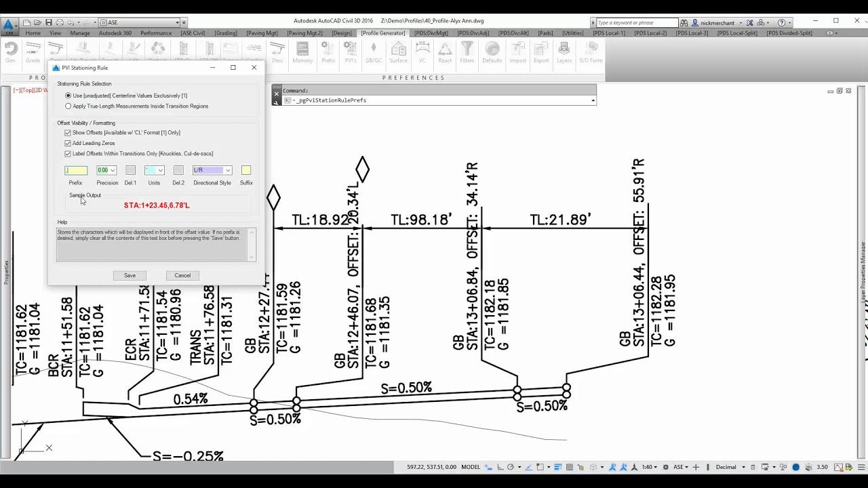This screenshot has width=868, height=488.
Task: Click the Desc ribbon icon
Action: coord(277,52)
